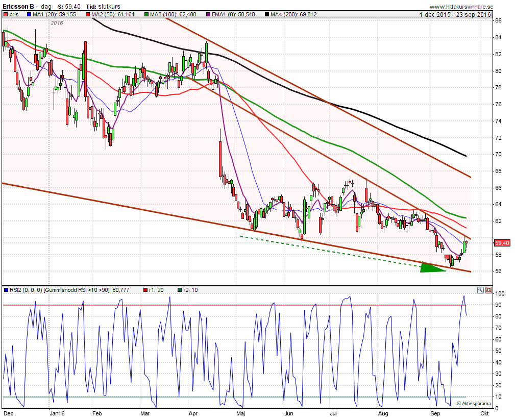Click the black MA4 (200) legend swatch
Screen dimensions: 515x420
[x=267, y=14]
